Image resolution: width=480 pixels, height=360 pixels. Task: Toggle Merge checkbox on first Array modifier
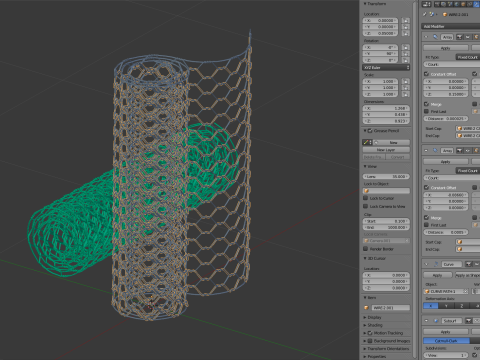click(426, 104)
